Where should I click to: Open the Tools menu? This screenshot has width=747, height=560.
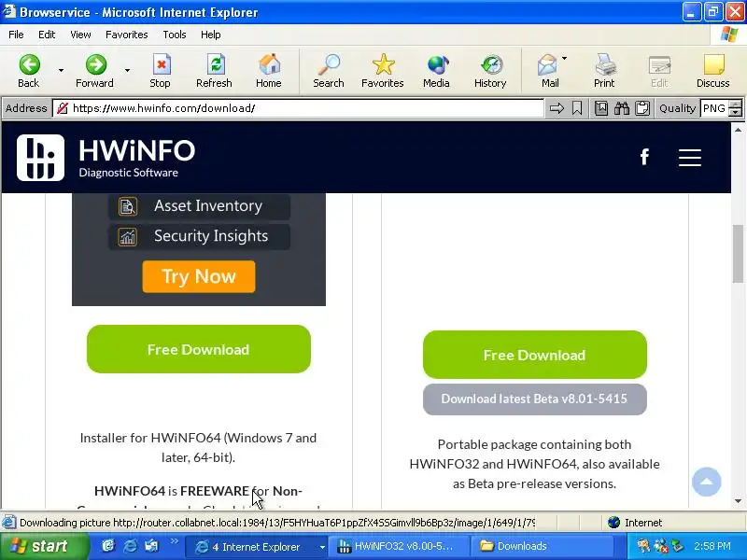(x=175, y=35)
